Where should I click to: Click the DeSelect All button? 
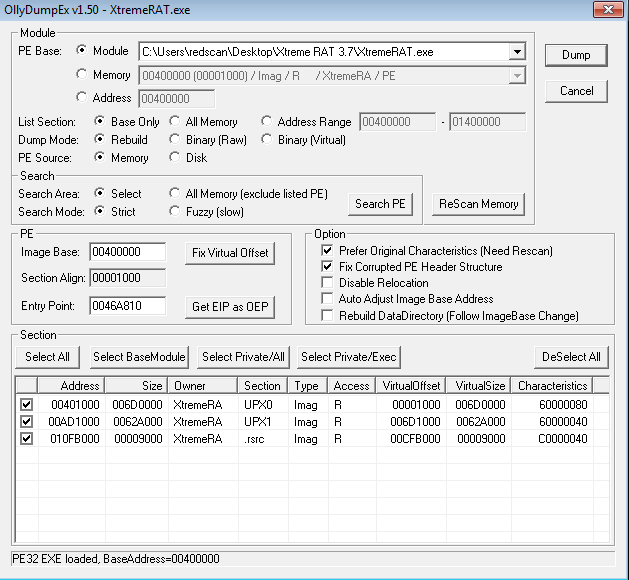(571, 357)
